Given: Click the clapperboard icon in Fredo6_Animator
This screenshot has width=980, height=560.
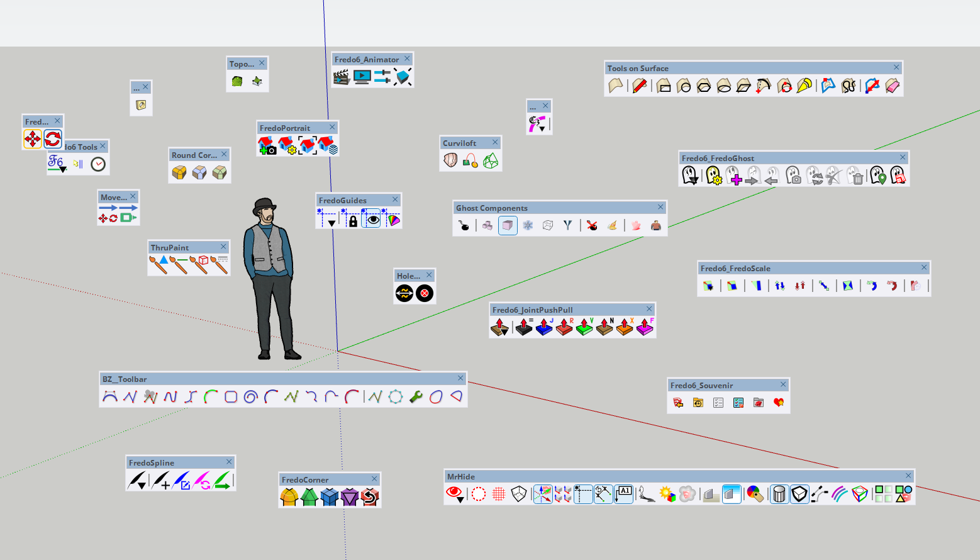Looking at the screenshot, I should 341,77.
